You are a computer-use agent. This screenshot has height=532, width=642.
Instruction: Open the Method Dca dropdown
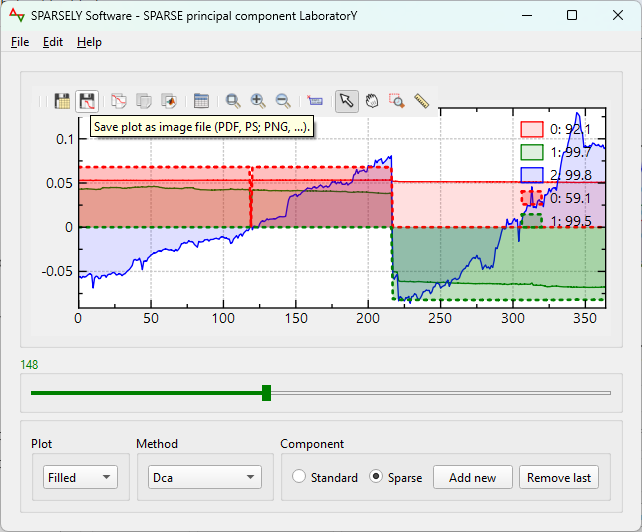[205, 477]
